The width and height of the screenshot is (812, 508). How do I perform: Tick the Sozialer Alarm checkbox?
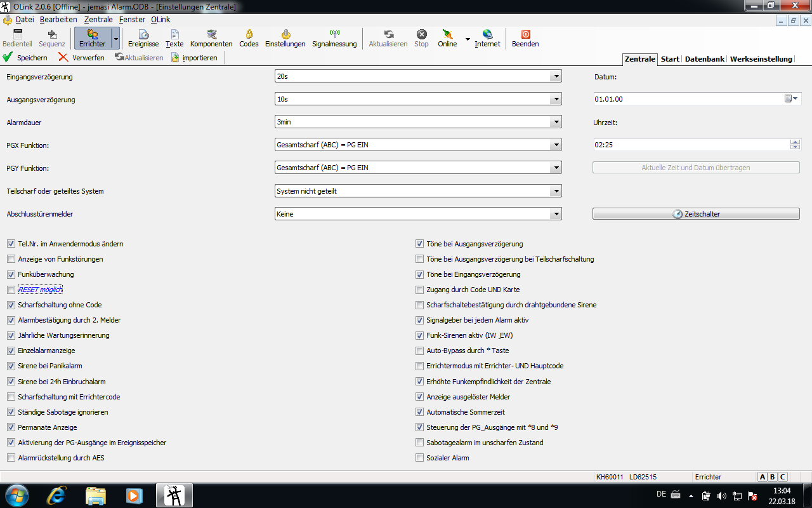(420, 458)
